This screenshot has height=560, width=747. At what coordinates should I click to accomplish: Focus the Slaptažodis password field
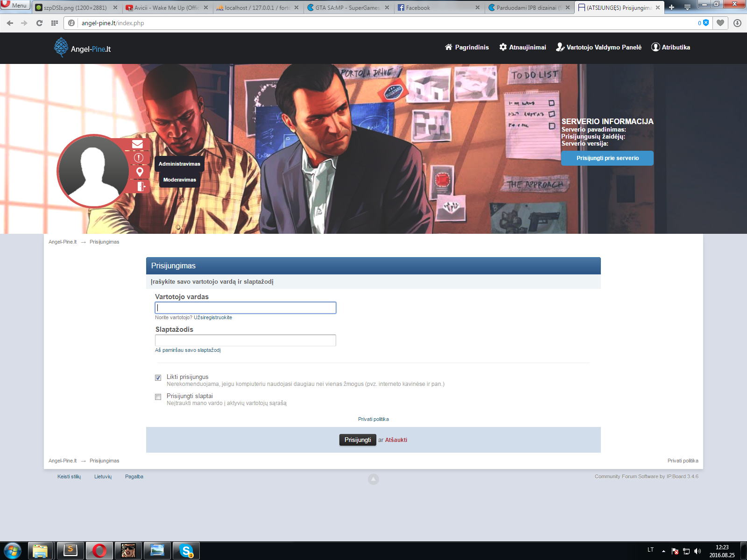tap(246, 340)
